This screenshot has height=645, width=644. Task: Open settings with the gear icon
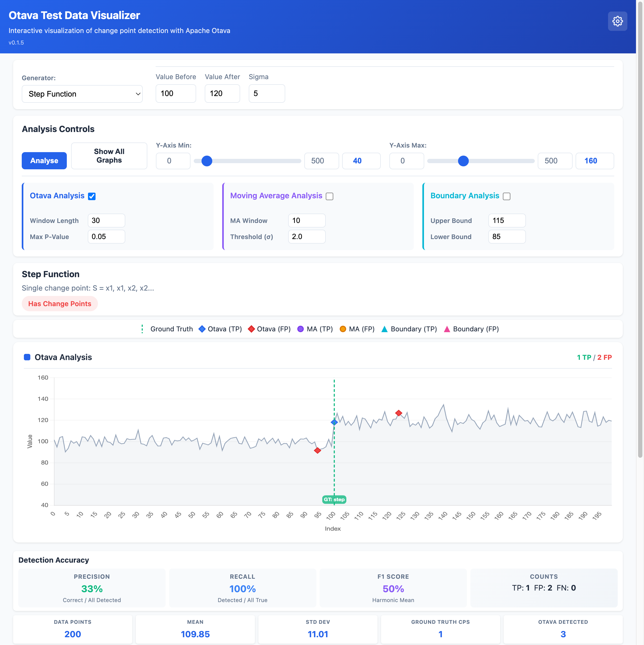coord(617,21)
